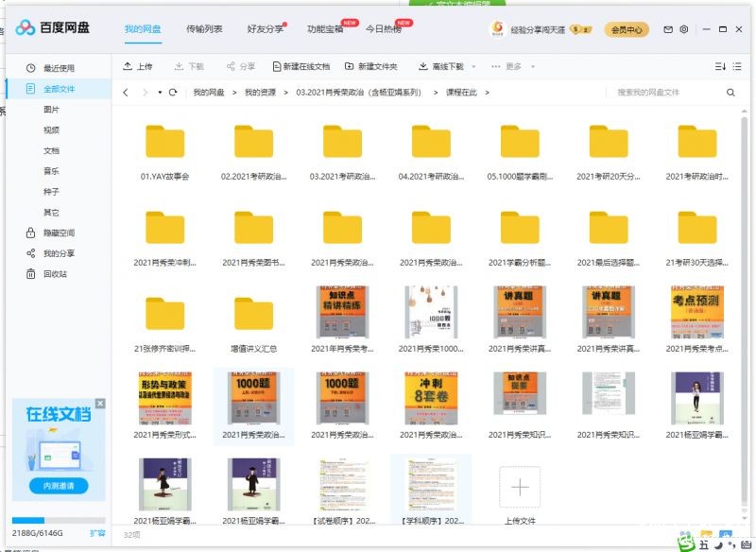Viewport: 756px width, 552px height.
Task: Open the 2021考研20天分 folder
Action: click(x=609, y=142)
